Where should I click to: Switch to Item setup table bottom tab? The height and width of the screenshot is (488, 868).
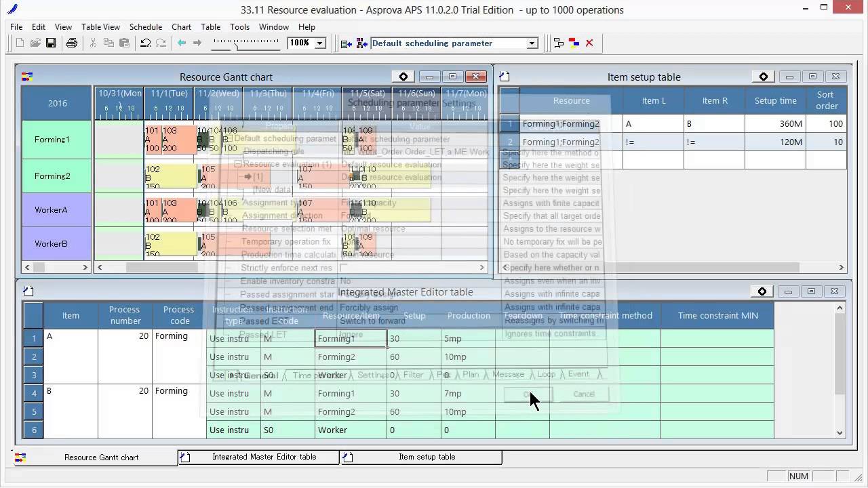pos(421,457)
